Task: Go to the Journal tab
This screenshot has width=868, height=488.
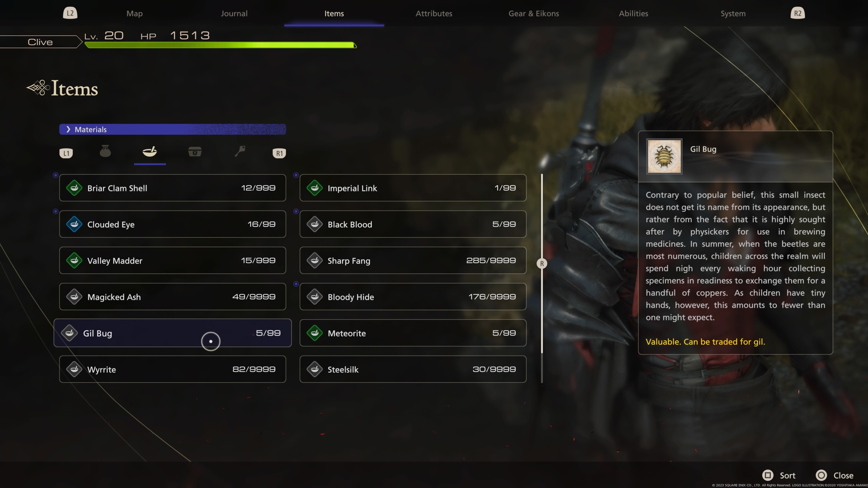Action: click(234, 14)
